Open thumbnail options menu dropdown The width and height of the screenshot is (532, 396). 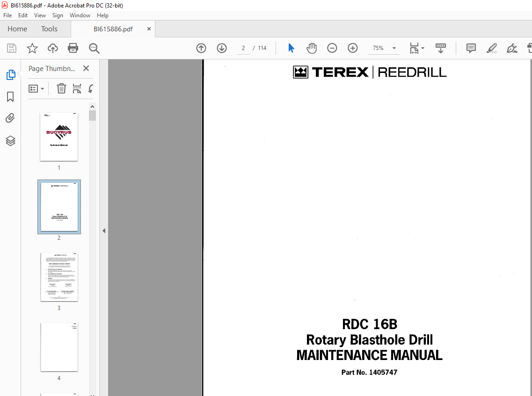[36, 88]
